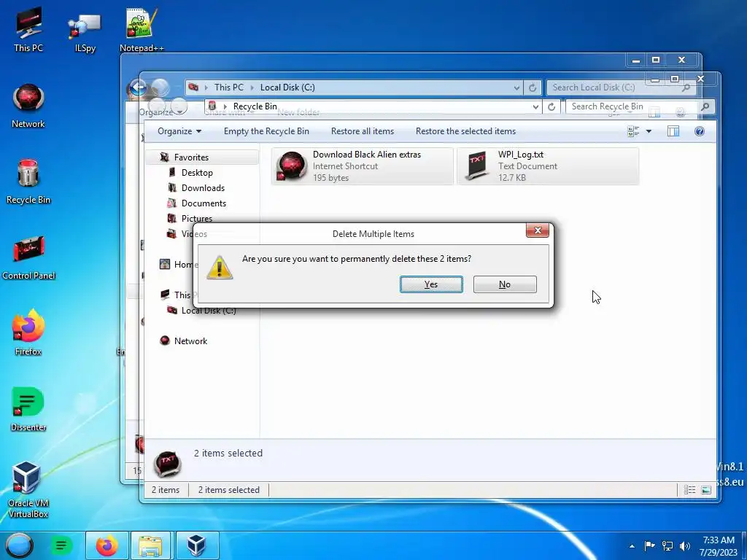The width and height of the screenshot is (747, 560).
Task: Show hidden tray icons arrow
Action: tap(632, 546)
